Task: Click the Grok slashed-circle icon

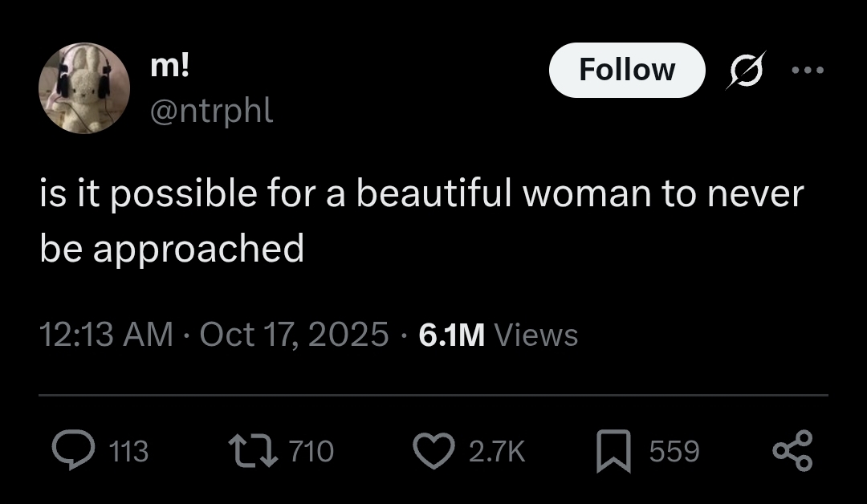Action: tap(746, 70)
